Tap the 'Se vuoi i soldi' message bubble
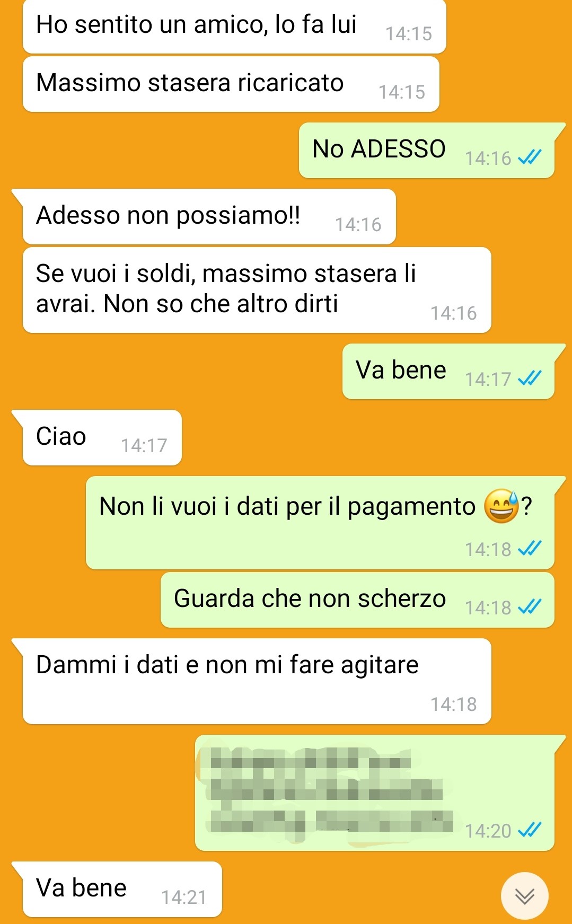 coord(257,290)
